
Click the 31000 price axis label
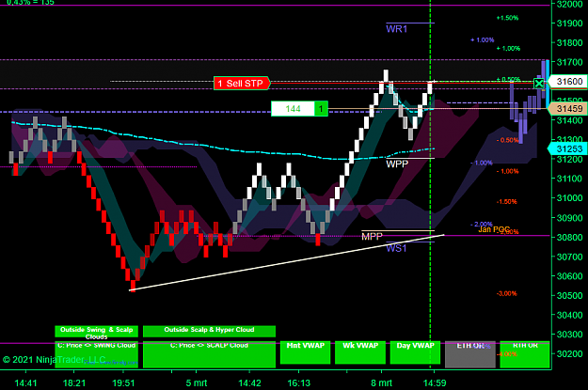569,198
